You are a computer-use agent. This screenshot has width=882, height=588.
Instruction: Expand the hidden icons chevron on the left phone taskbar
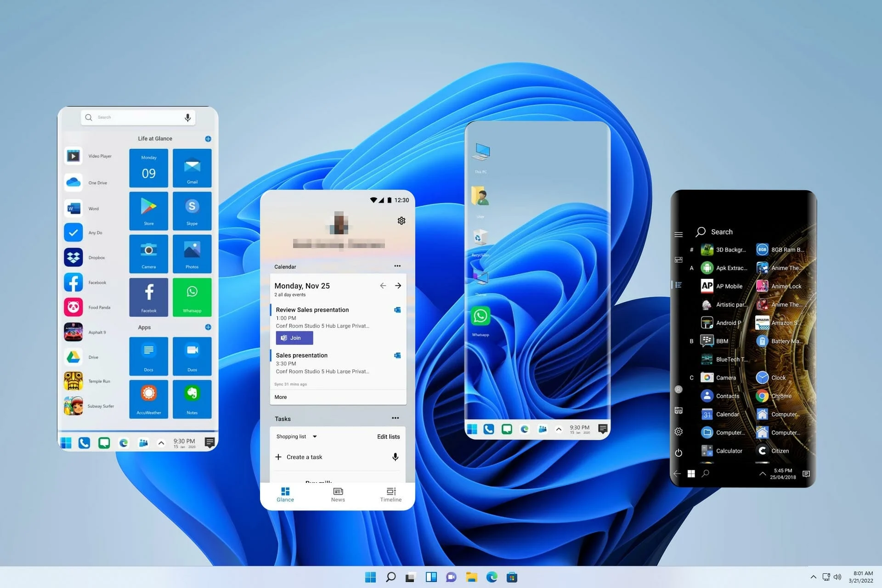161,442
